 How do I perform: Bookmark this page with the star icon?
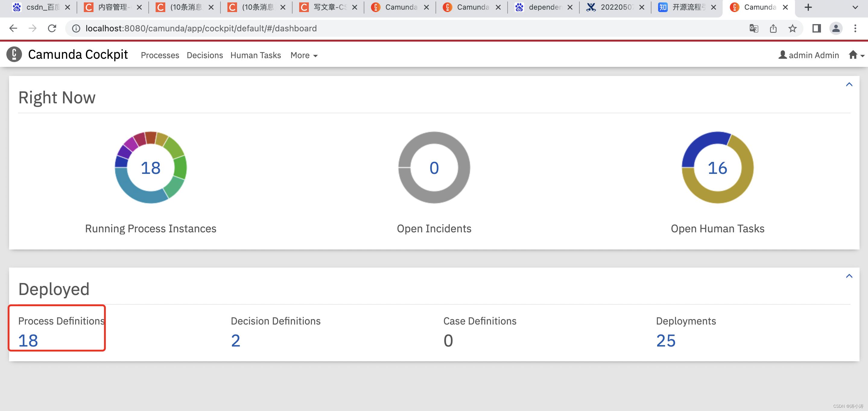click(793, 28)
